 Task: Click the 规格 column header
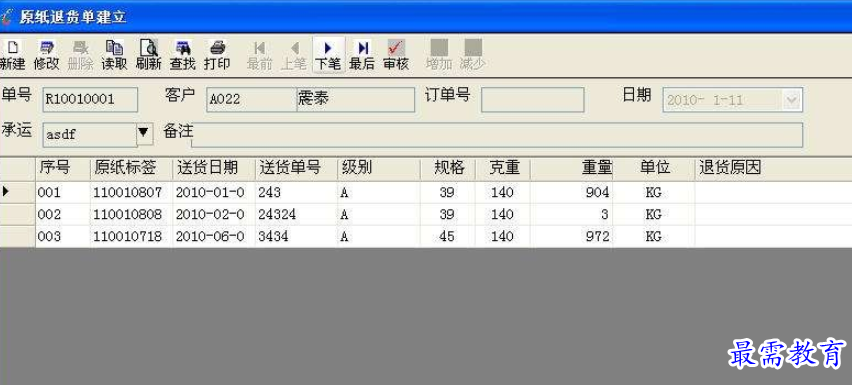[x=448, y=168]
